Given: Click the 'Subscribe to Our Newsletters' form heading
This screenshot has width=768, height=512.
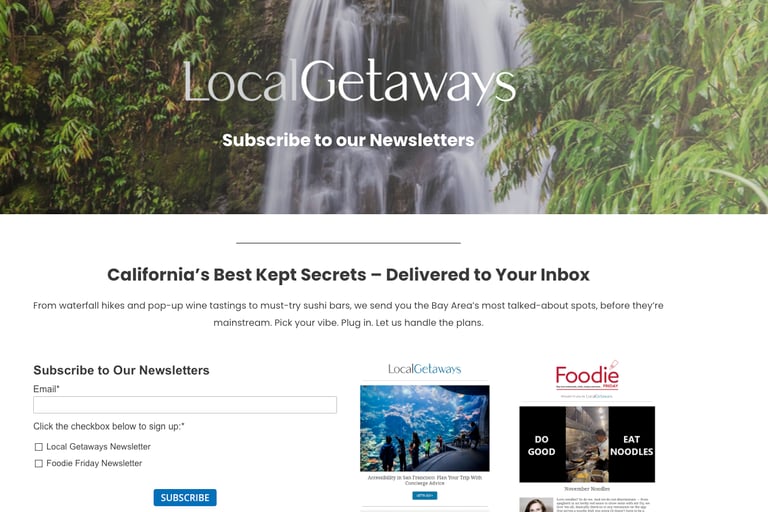Looking at the screenshot, I should 121,370.
